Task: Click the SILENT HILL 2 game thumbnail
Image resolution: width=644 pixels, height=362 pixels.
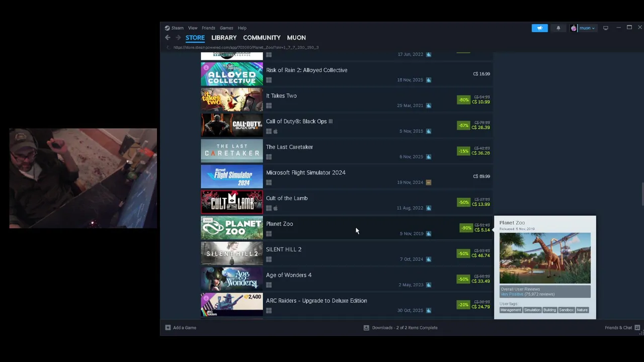Action: [231, 253]
